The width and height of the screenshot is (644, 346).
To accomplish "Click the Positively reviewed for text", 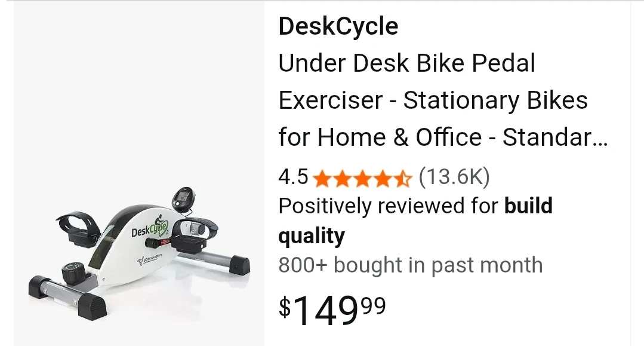I will click(x=388, y=206).
